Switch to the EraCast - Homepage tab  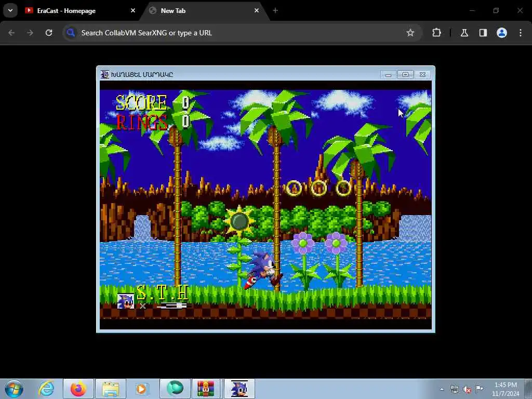(79, 10)
